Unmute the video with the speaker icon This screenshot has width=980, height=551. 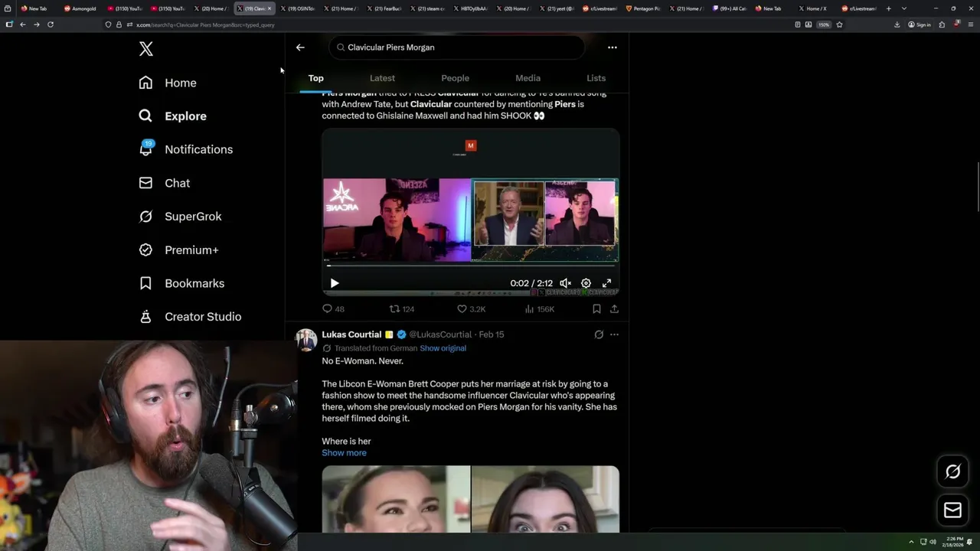click(565, 283)
